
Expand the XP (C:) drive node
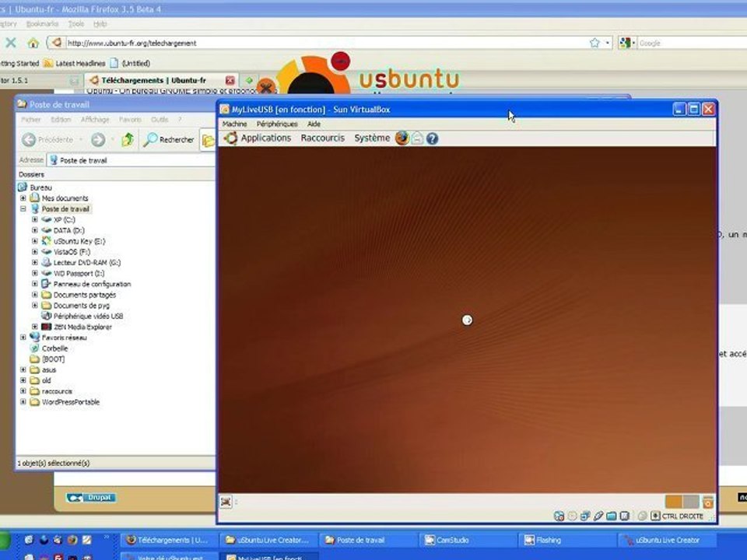pyautogui.click(x=35, y=219)
